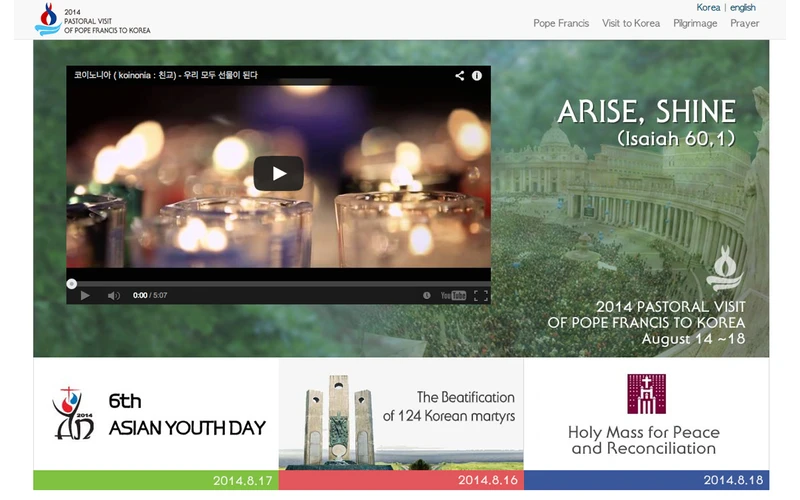The height and width of the screenshot is (500, 800).
Task: Click the 2014 Pastoral Visit site logo
Action: point(93,19)
